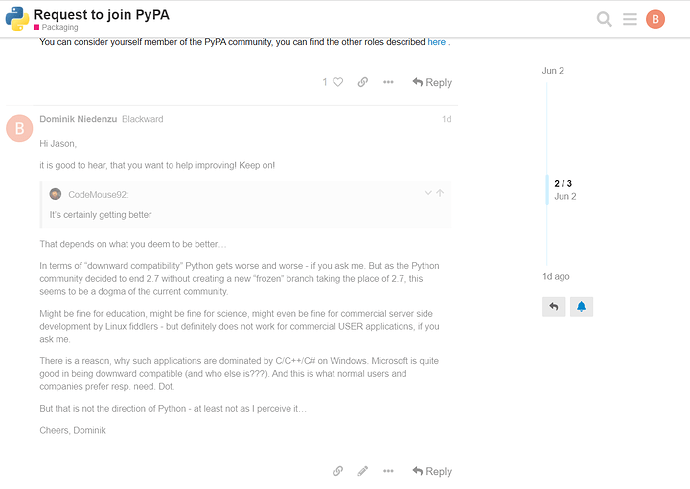Jump to Jun 2 at timeline top

coord(553,71)
